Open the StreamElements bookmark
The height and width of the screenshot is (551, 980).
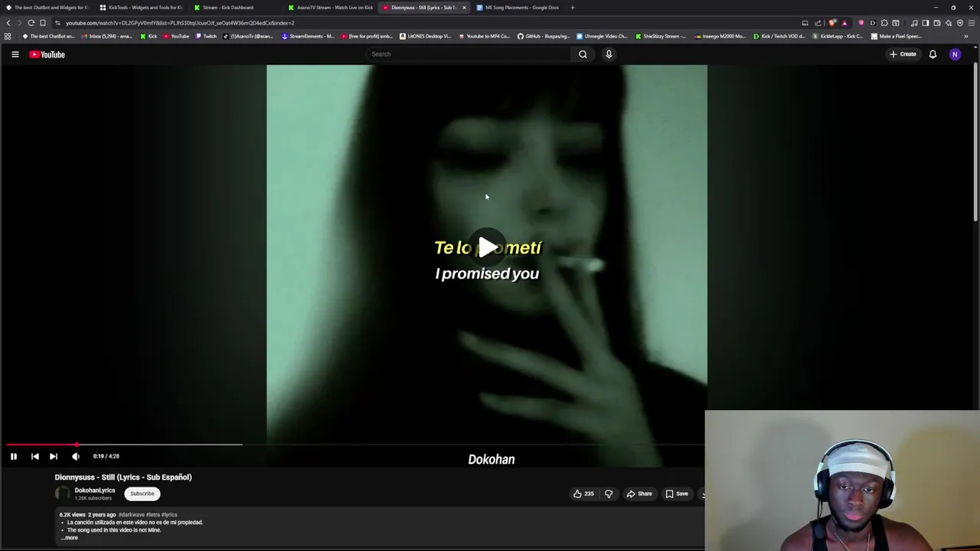pos(308,36)
